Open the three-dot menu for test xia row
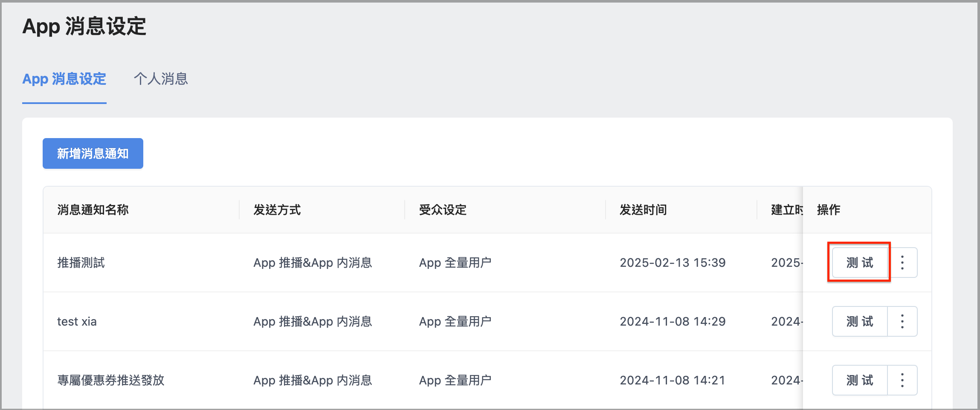980x410 pixels. 902,321
